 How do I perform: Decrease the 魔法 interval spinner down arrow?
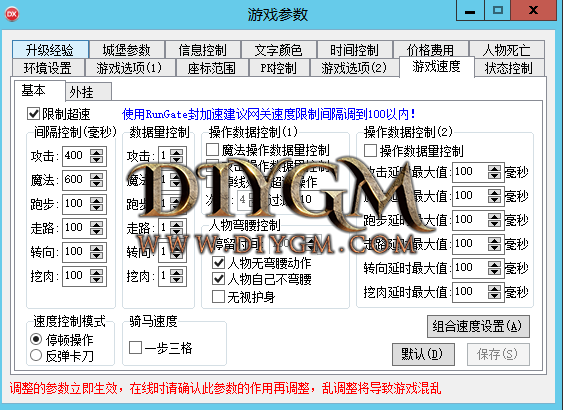(96, 183)
